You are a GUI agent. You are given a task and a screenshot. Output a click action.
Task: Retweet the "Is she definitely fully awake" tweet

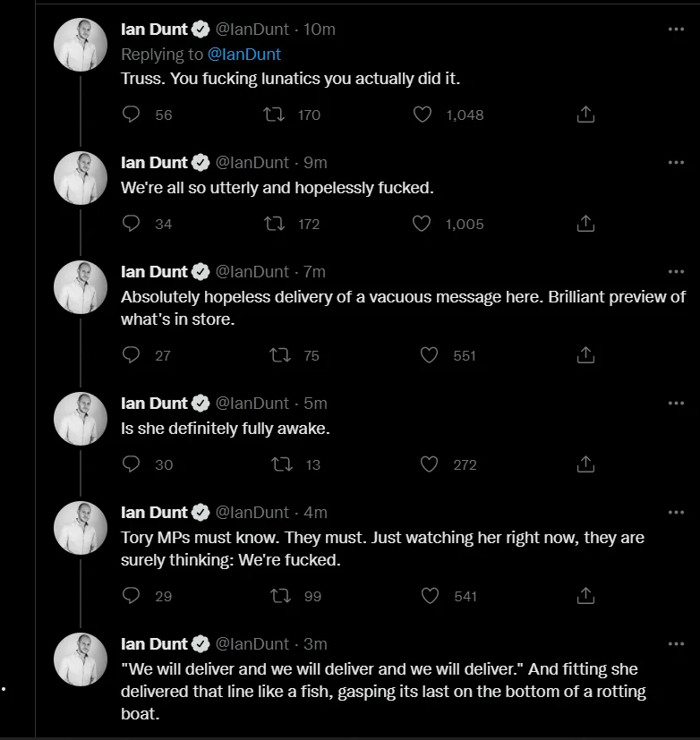pyautogui.click(x=282, y=464)
